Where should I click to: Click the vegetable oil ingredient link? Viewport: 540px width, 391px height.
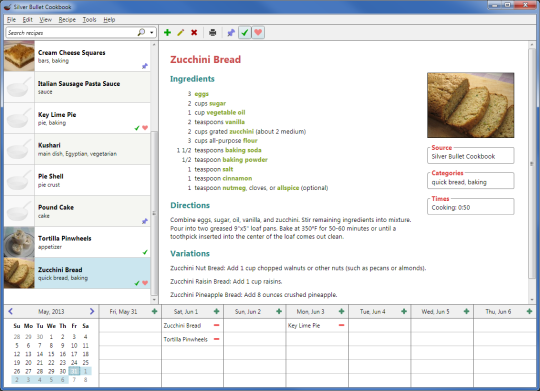(x=226, y=112)
